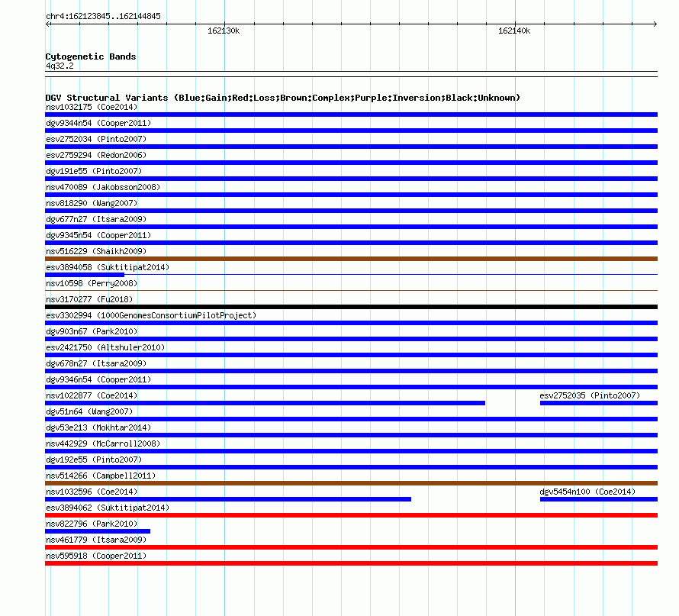
Task: Click the nsv1032175 (Coe2014) variant label
Action: 92,107
